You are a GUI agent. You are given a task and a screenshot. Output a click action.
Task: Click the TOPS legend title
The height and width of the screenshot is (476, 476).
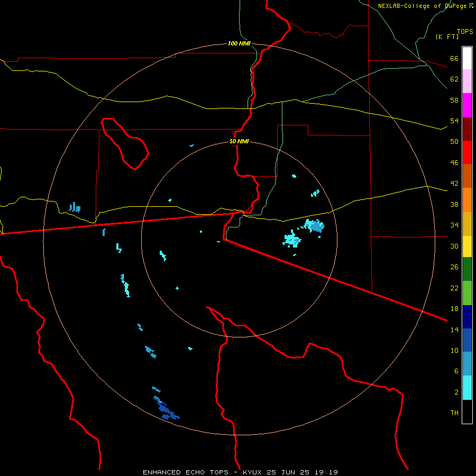(x=465, y=32)
